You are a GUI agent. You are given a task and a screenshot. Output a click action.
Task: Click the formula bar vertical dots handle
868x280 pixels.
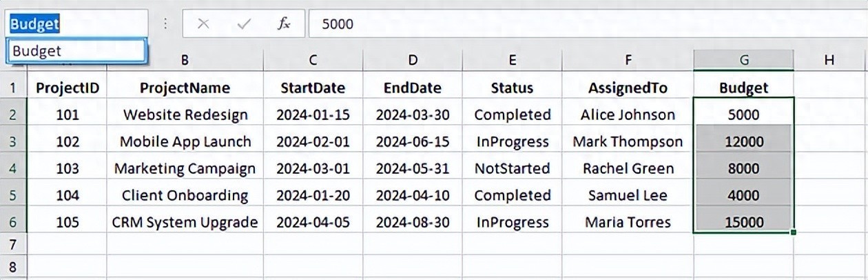coord(165,24)
